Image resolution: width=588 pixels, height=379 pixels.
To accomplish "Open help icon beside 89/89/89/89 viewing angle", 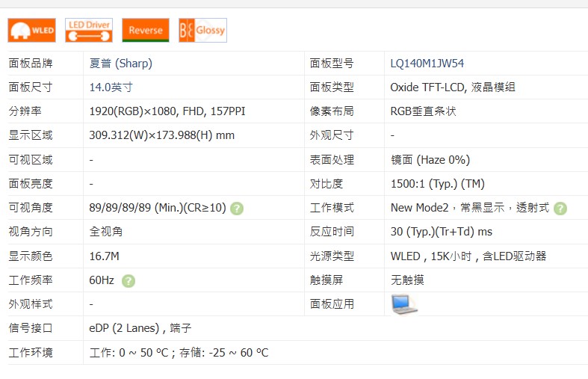I will tap(237, 208).
